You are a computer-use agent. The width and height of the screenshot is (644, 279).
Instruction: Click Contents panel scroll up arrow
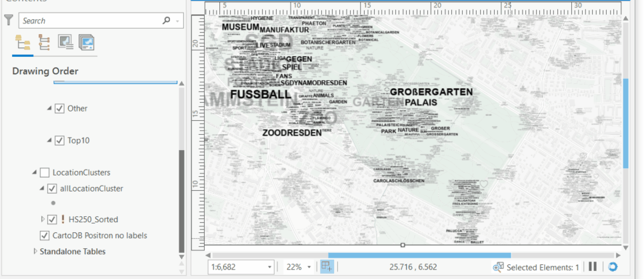coord(181,83)
